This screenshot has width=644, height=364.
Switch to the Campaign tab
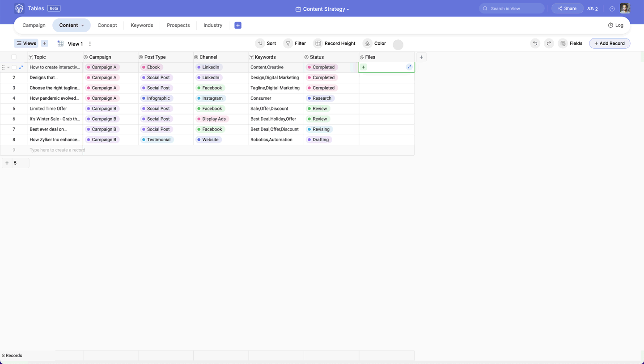(34, 25)
